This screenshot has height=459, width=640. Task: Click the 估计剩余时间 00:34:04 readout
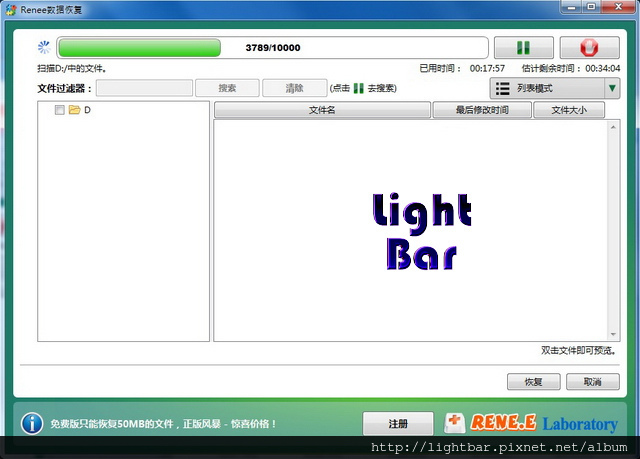click(571, 68)
